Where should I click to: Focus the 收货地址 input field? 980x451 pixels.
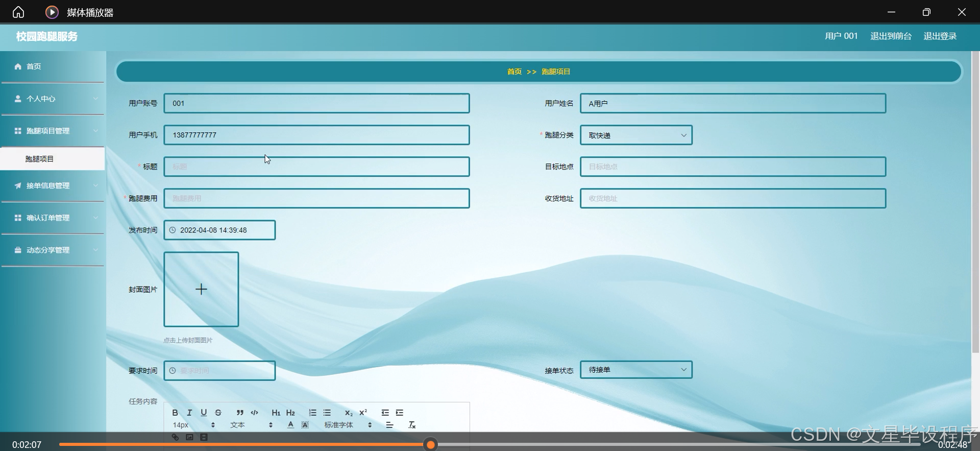(733, 198)
